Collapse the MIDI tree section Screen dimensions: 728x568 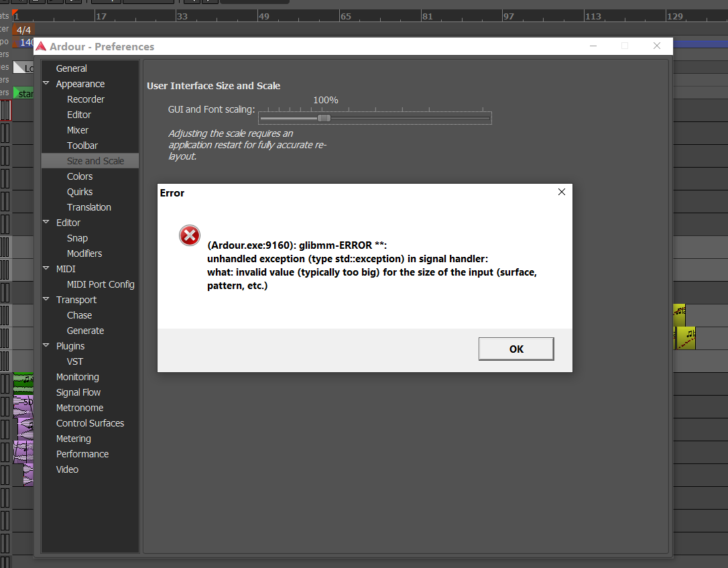(46, 269)
